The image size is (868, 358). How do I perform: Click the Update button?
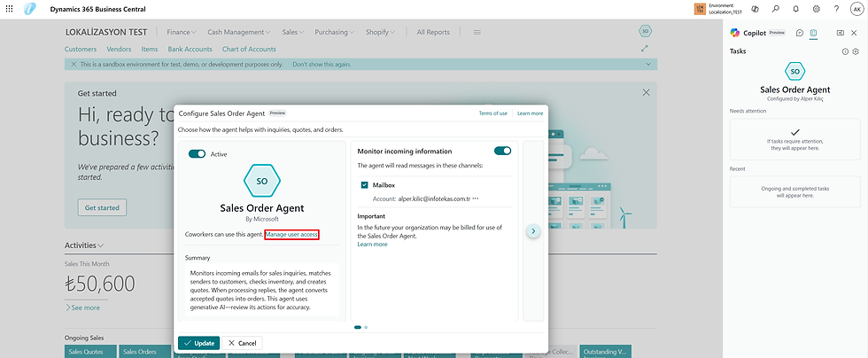click(199, 343)
